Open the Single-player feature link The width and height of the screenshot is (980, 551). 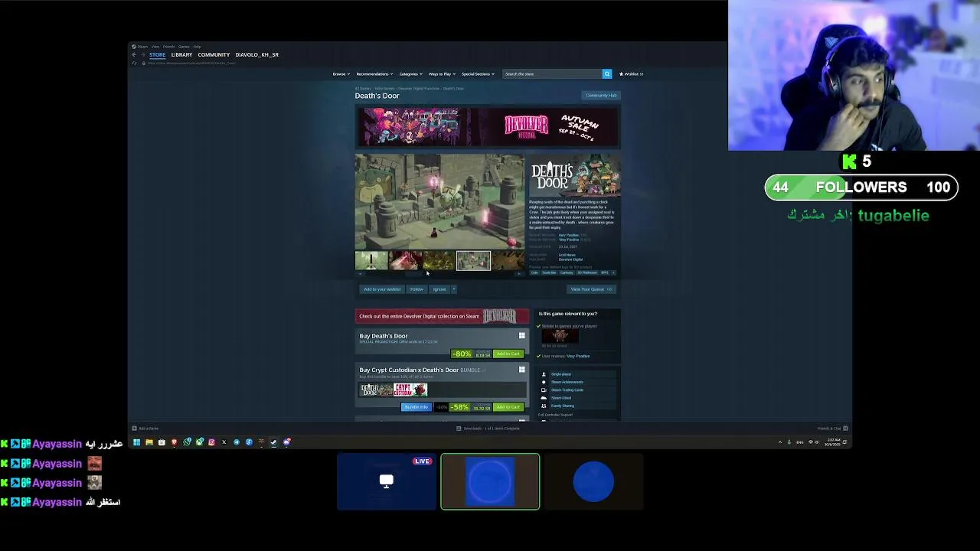click(561, 374)
